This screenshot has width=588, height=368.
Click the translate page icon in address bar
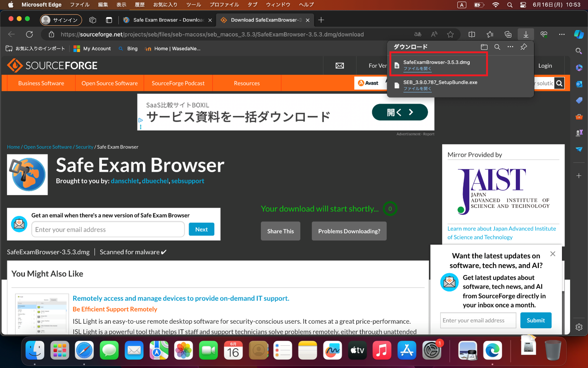tap(418, 34)
